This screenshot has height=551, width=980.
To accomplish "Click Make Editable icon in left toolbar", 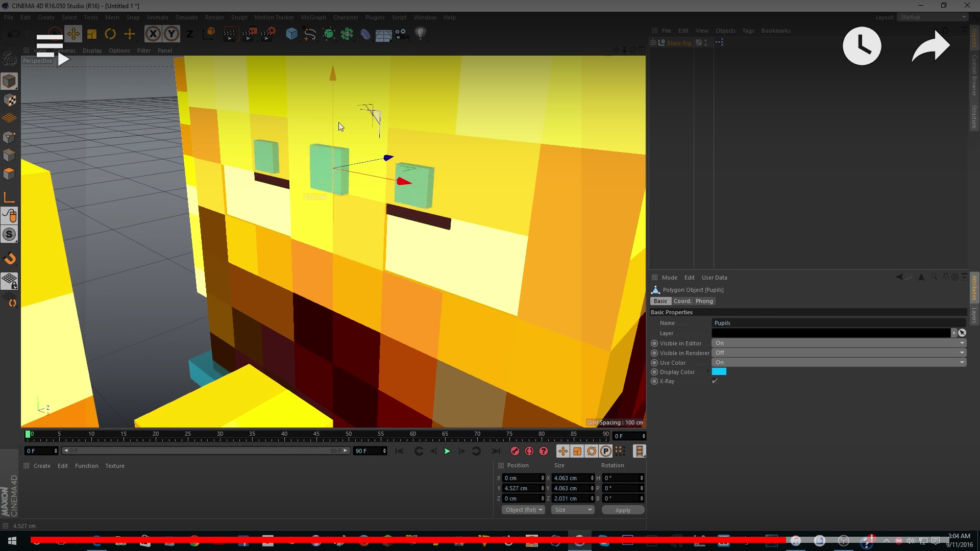I will [x=9, y=58].
